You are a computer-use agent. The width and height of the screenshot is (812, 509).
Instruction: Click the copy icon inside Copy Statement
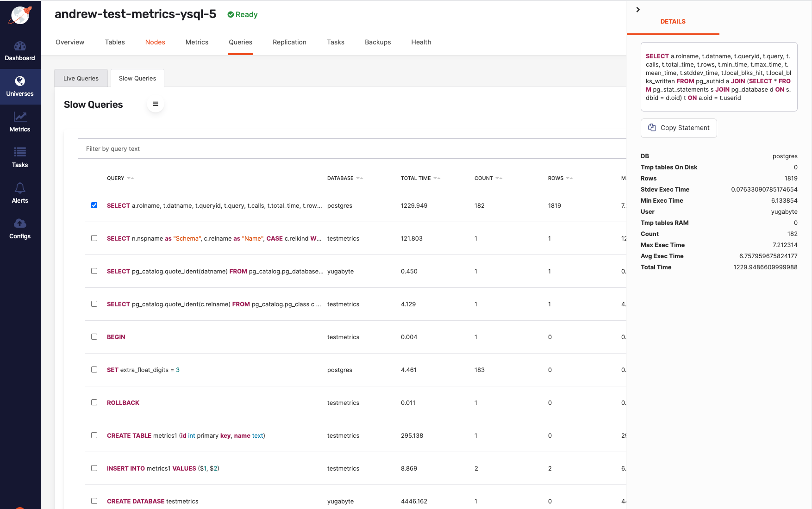click(x=652, y=128)
